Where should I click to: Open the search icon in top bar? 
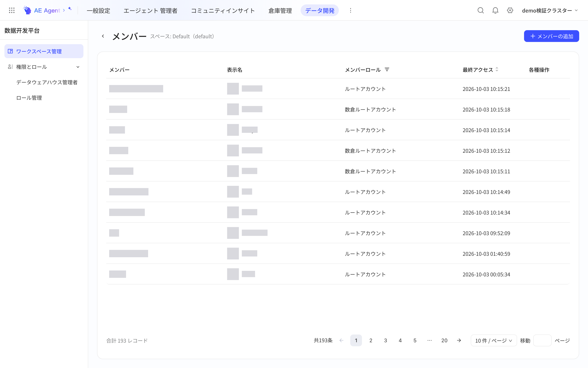[x=480, y=10]
